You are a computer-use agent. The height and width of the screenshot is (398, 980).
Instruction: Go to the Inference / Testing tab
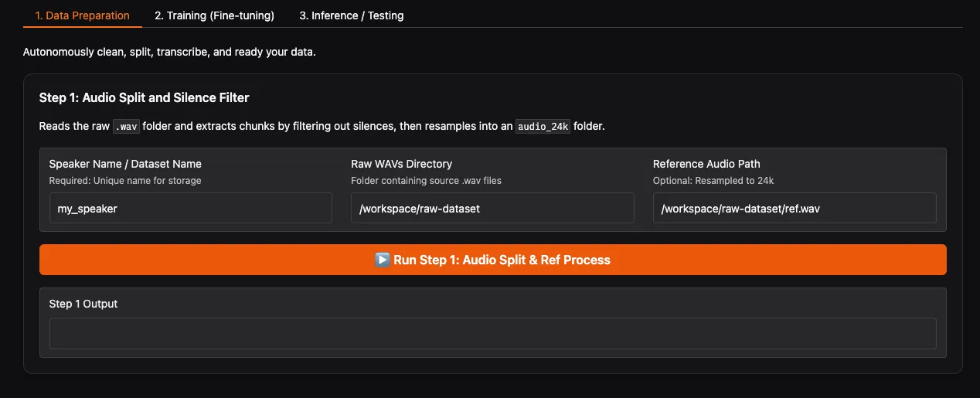(x=351, y=15)
